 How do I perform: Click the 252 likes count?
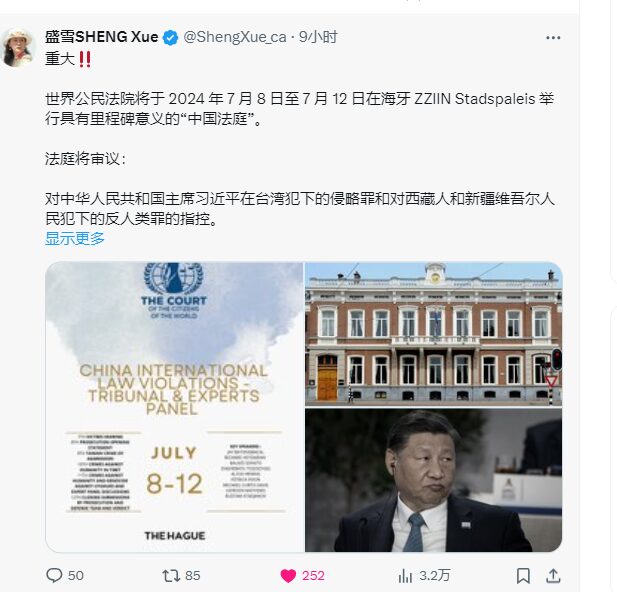pos(313,575)
